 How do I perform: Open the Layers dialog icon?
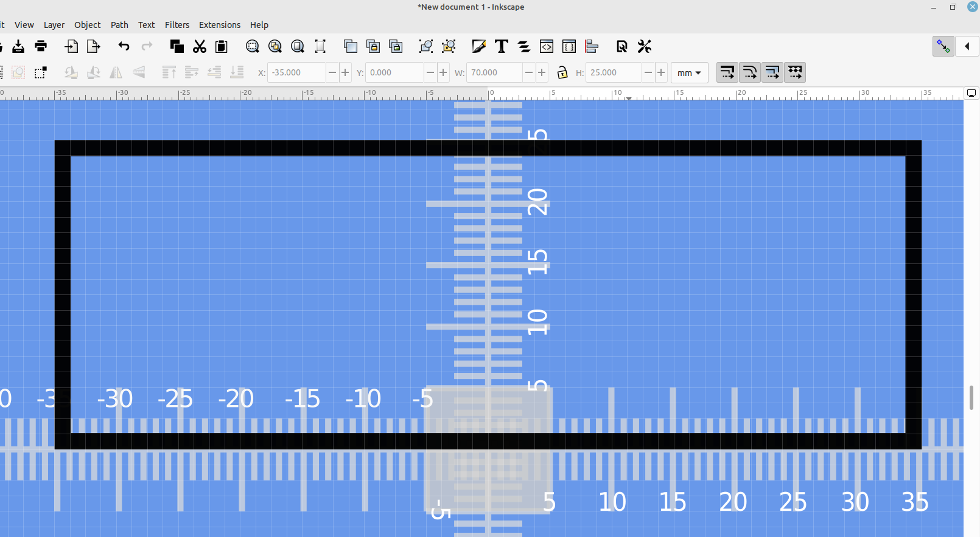[x=524, y=46]
